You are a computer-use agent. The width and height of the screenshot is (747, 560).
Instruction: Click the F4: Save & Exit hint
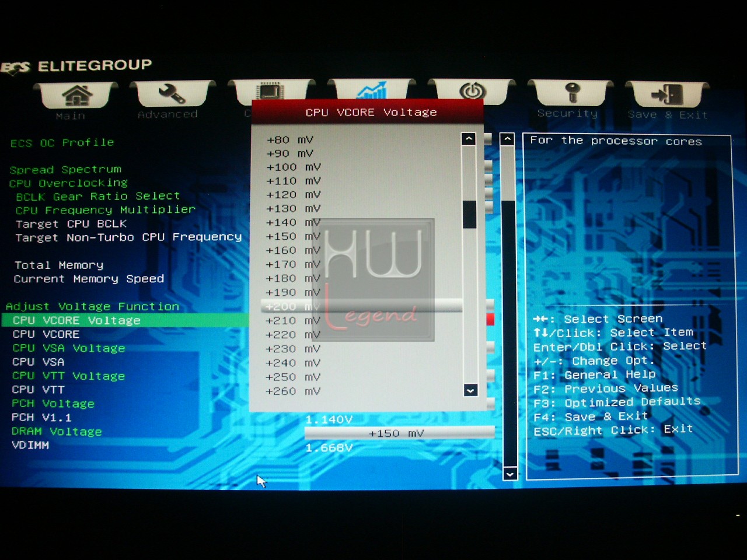click(x=591, y=416)
